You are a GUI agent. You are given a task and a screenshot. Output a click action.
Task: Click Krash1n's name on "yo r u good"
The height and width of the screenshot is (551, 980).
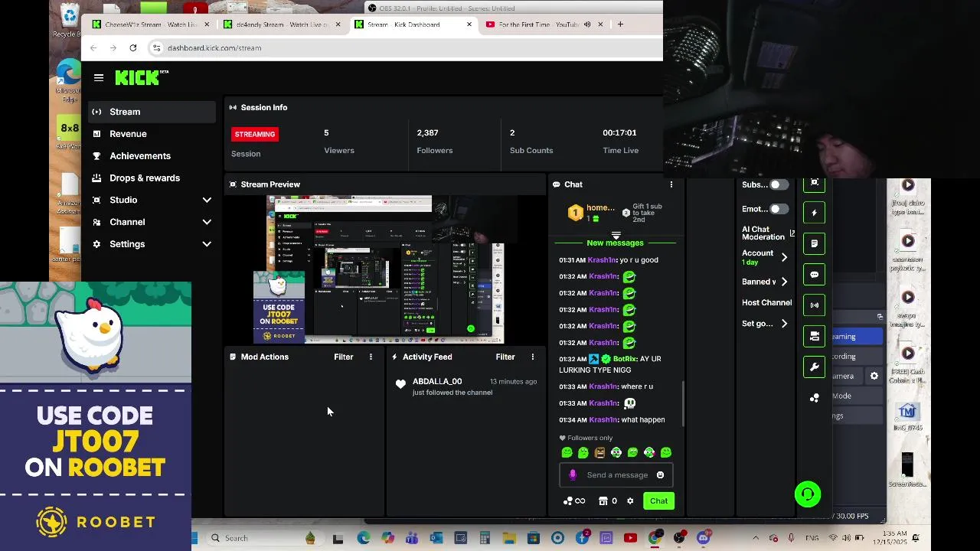coord(603,260)
